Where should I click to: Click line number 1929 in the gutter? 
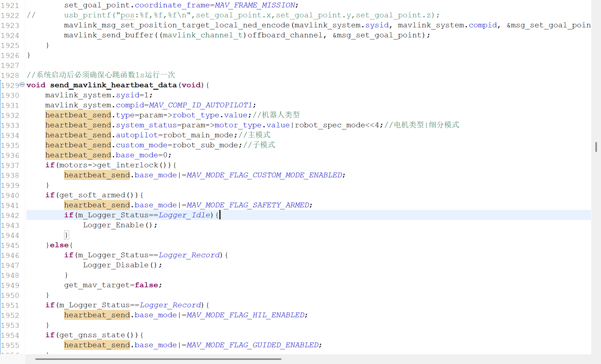pos(11,85)
